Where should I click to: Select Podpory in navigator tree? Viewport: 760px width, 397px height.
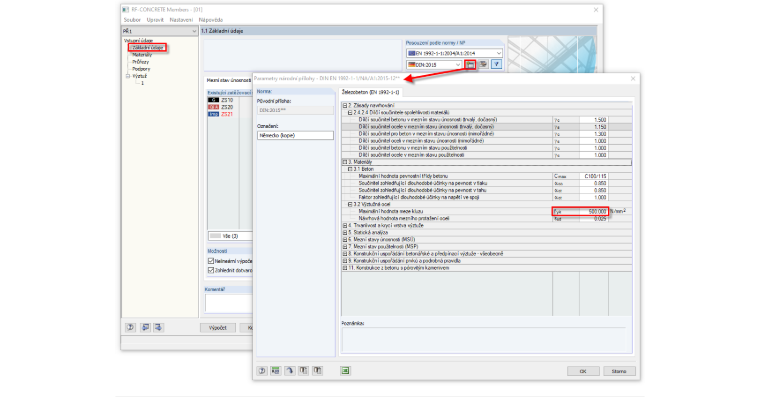click(x=141, y=69)
